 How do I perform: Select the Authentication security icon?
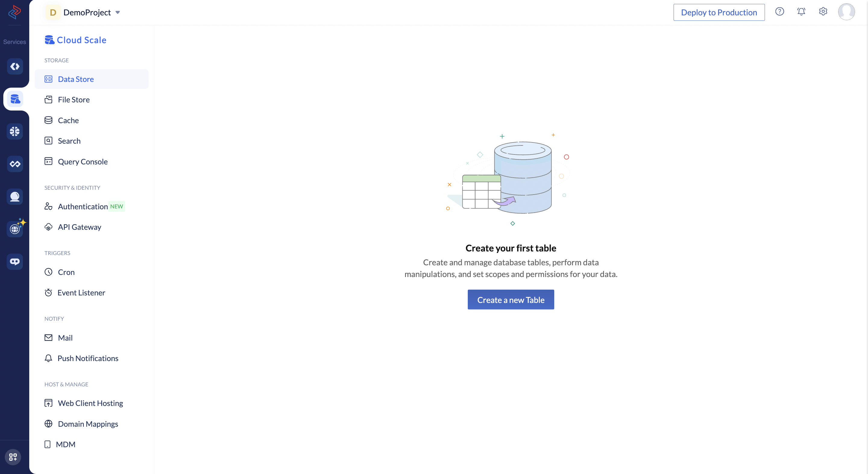[x=49, y=206]
